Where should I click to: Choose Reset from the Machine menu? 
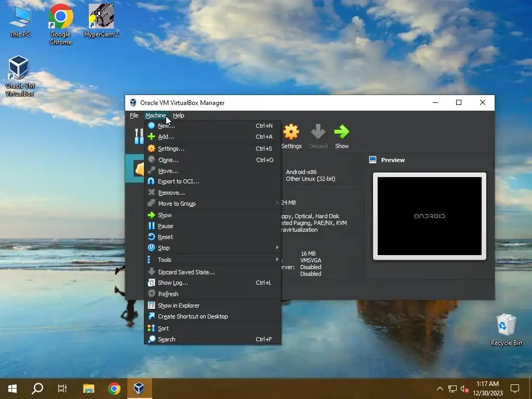(x=212, y=237)
